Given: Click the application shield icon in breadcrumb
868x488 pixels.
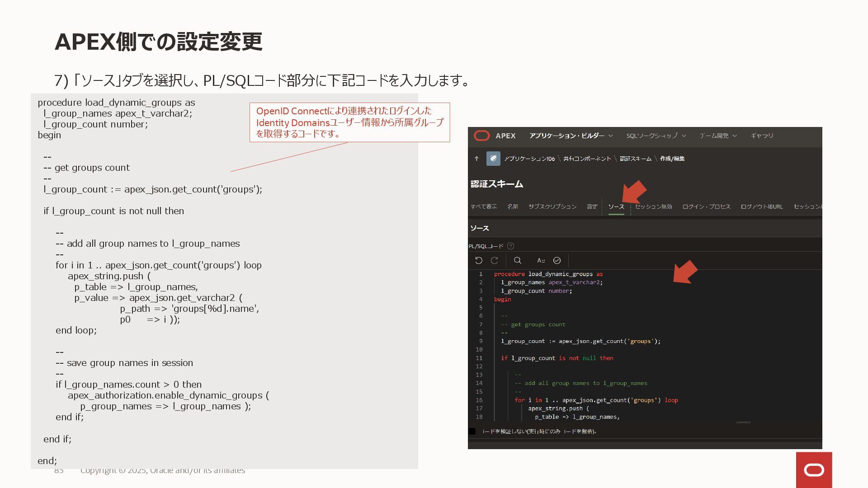Looking at the screenshot, I should point(493,159).
